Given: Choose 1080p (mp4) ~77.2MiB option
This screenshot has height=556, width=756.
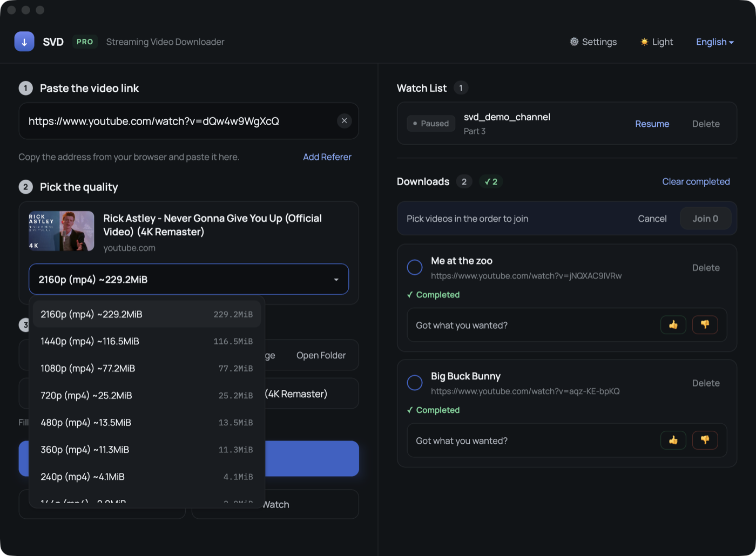Looking at the screenshot, I should [147, 368].
